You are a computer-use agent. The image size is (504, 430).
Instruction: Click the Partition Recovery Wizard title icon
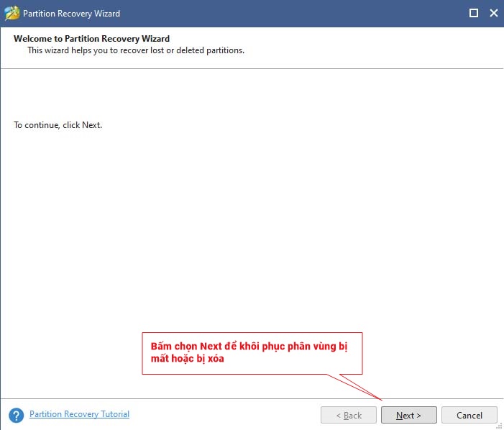(12, 13)
